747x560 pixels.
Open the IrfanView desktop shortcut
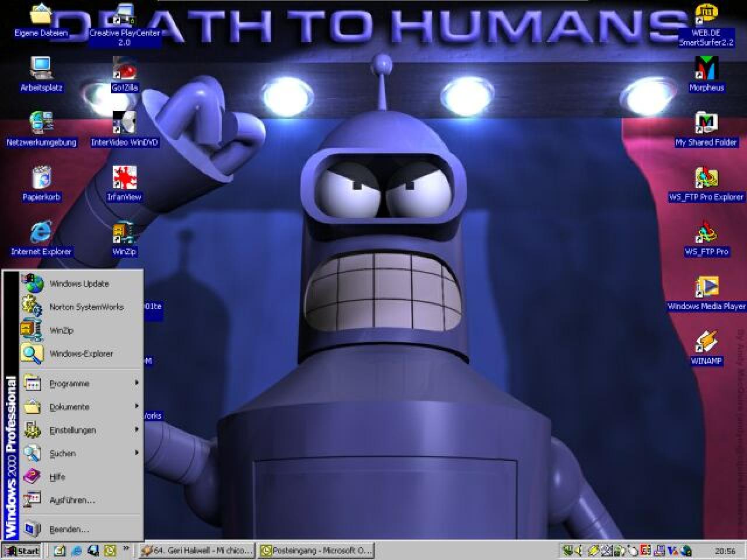124,184
